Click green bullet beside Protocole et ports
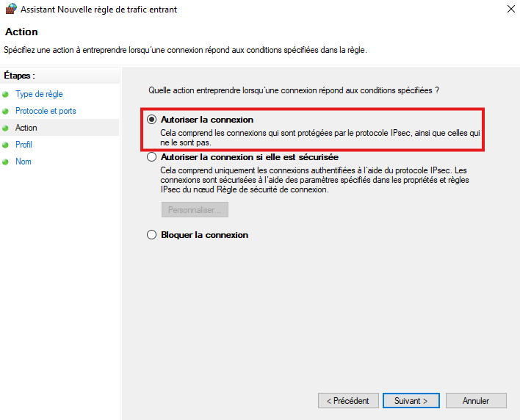Screen dimensions: 520x420 (6, 112)
